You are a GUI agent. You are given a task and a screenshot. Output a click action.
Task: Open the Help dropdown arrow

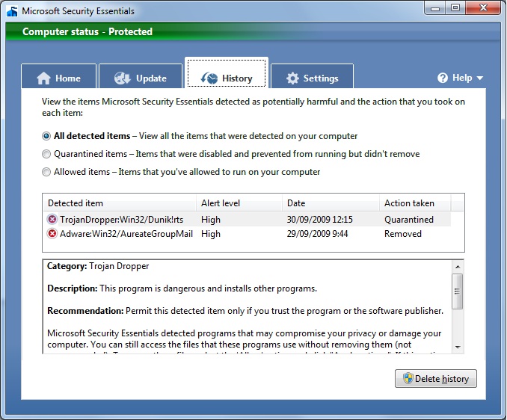coord(480,78)
